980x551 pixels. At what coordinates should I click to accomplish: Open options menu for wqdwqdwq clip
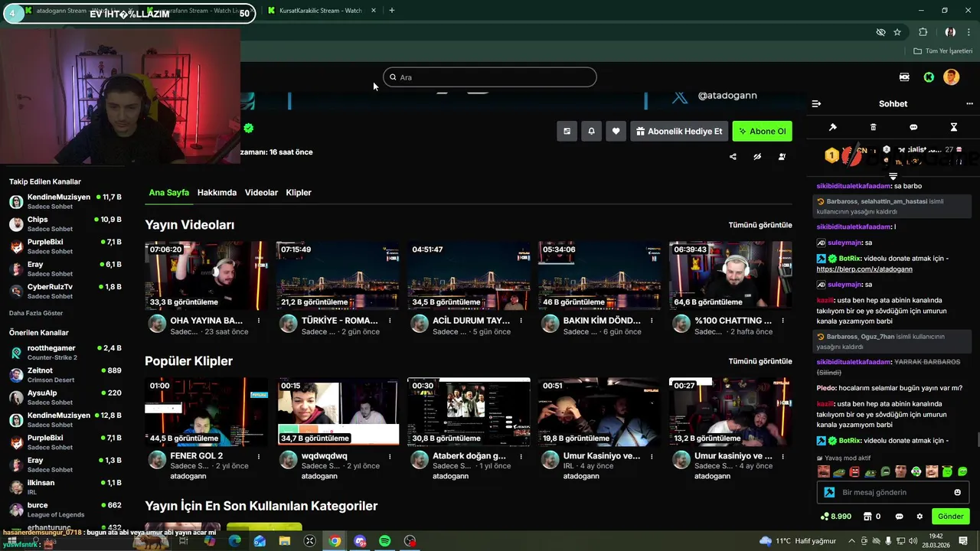(390, 456)
